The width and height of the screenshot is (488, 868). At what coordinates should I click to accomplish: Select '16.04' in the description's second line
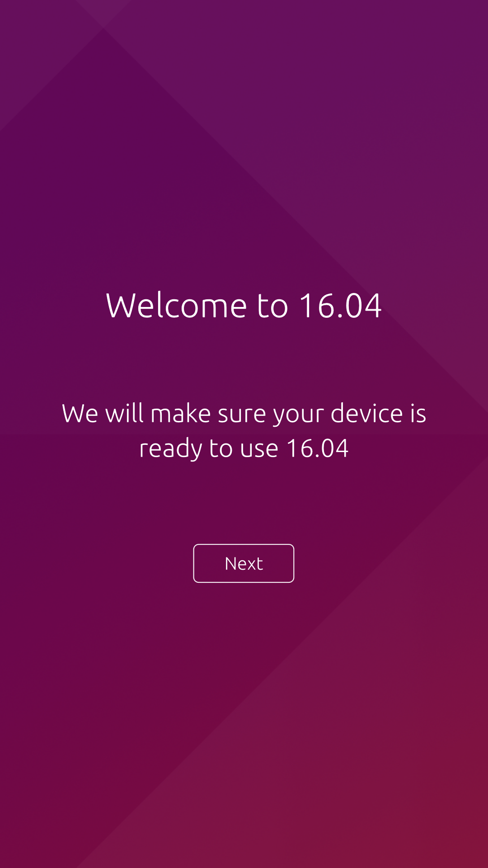click(x=318, y=448)
